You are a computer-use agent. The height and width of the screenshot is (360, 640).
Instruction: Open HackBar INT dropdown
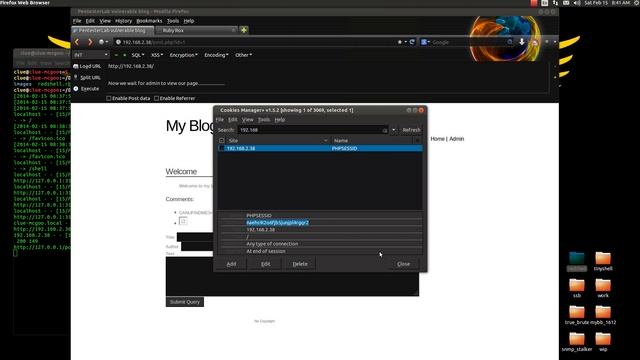(91, 55)
